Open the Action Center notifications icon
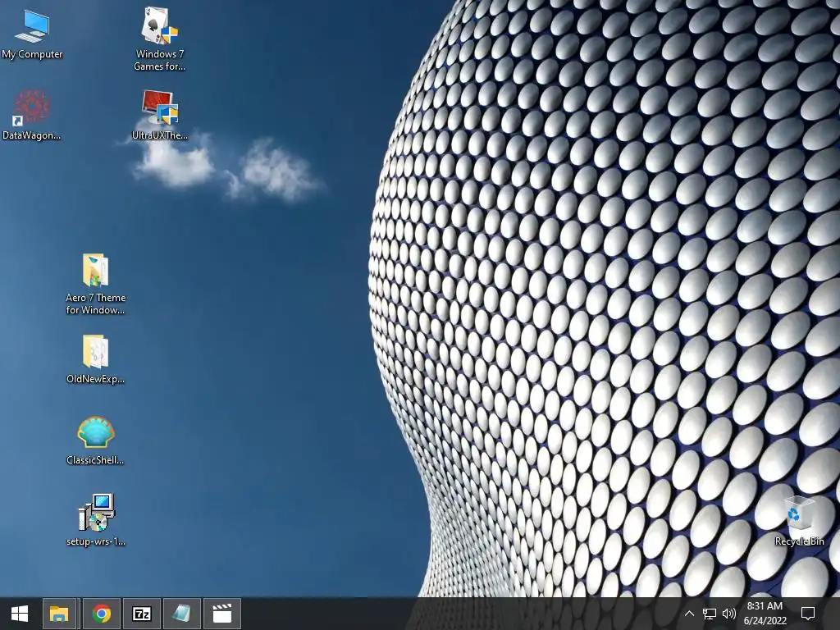 click(x=808, y=614)
